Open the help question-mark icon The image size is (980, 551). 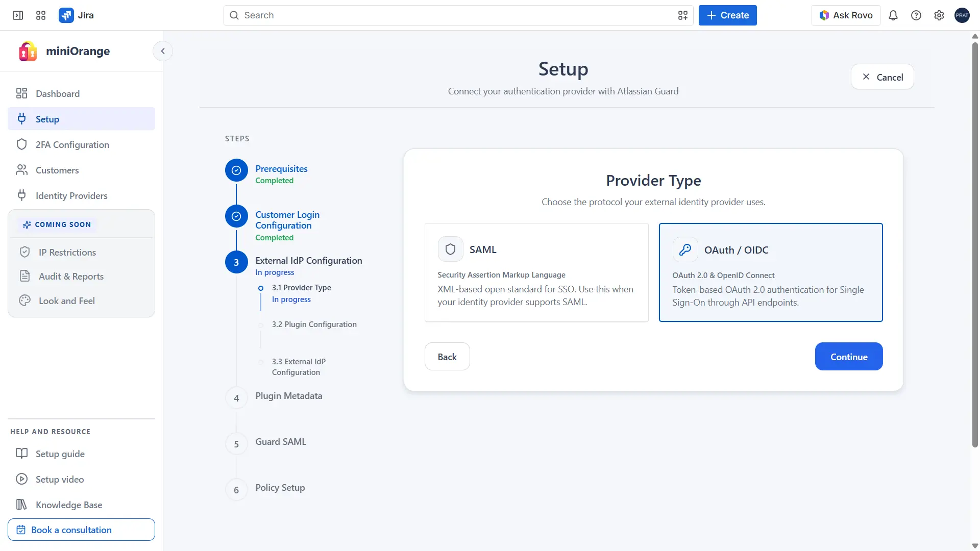click(x=916, y=15)
